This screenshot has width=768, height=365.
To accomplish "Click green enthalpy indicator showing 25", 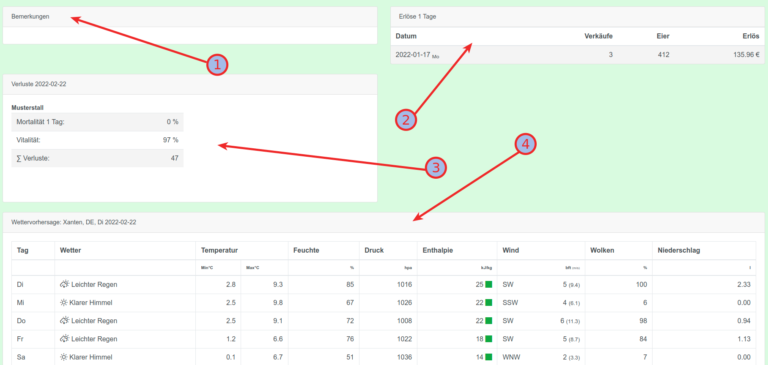I will click(488, 285).
